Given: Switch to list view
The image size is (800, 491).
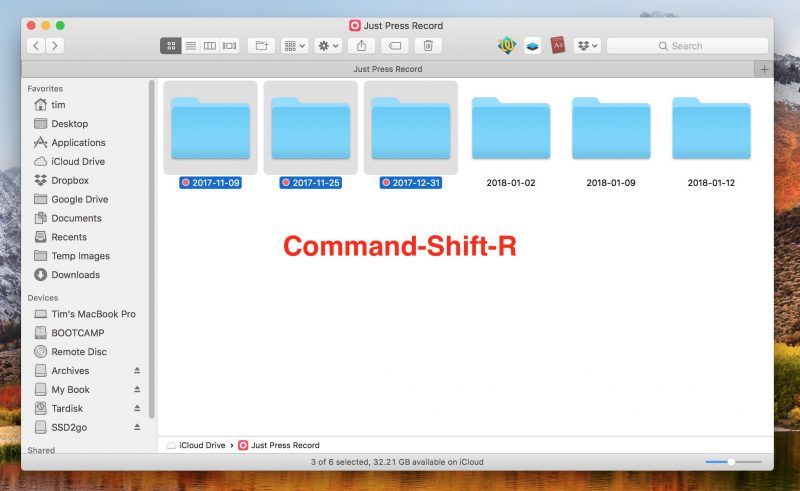Looking at the screenshot, I should [x=190, y=46].
